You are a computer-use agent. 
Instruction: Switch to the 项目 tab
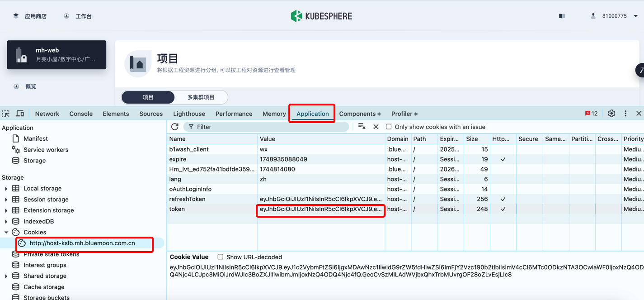point(148,97)
